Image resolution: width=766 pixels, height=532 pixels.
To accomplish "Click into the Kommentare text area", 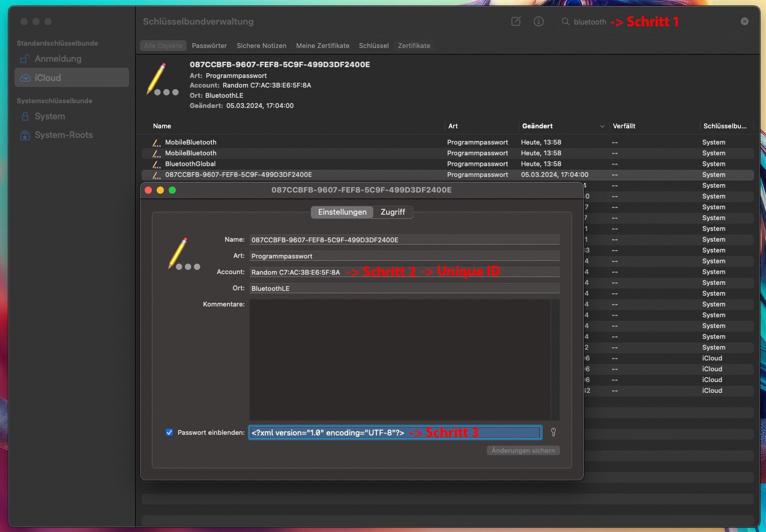I will point(400,360).
